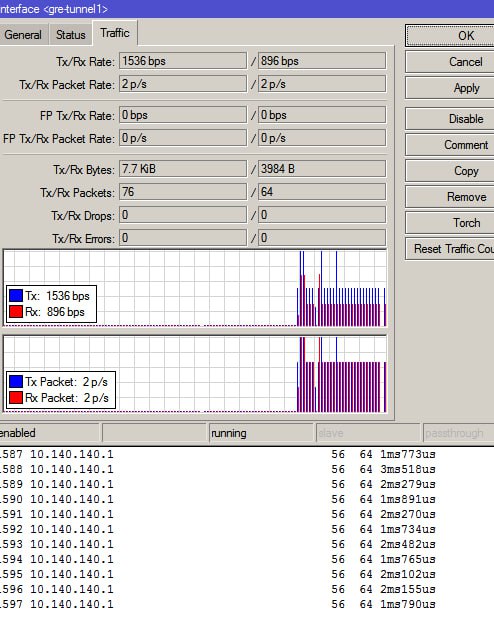
Task: Click the blue Tx legend swatch in rate graph
Action: (x=16, y=295)
